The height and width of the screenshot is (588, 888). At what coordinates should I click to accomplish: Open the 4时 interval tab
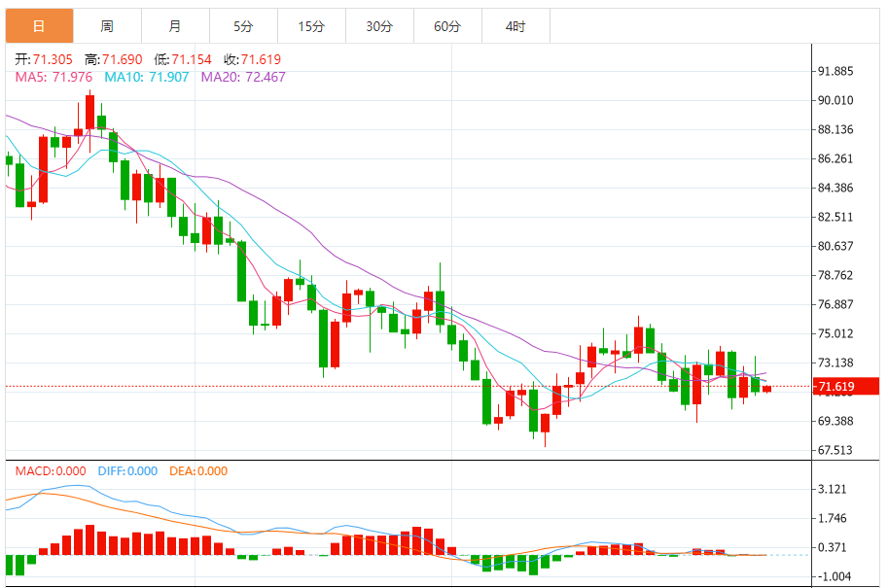click(515, 26)
